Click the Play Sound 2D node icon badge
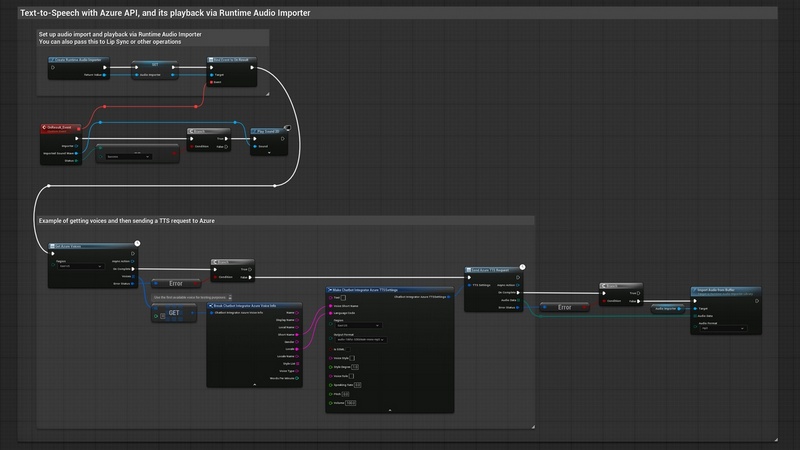Viewport: 800px width, 450px height. tap(287, 127)
